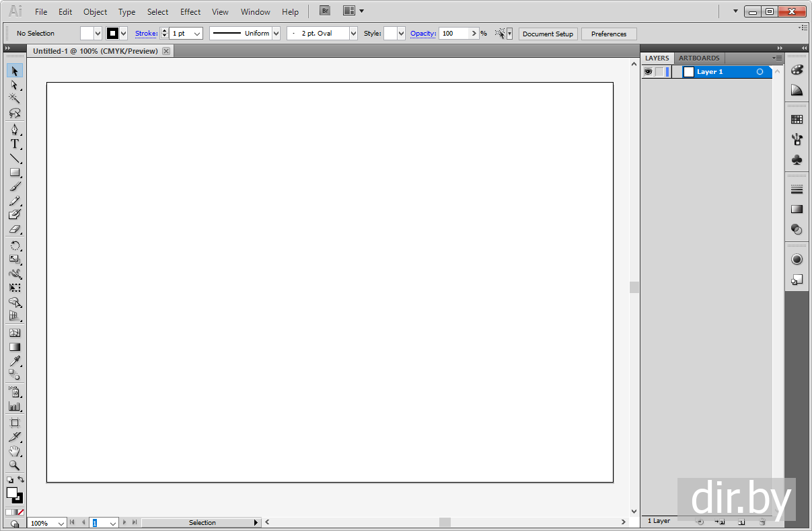This screenshot has height=531, width=812.
Task: Select the Type tool
Action: click(x=14, y=144)
